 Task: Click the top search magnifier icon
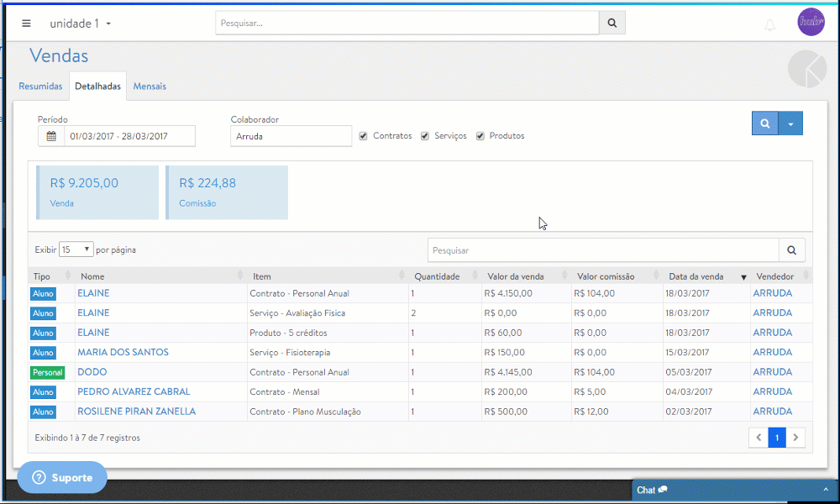612,24
